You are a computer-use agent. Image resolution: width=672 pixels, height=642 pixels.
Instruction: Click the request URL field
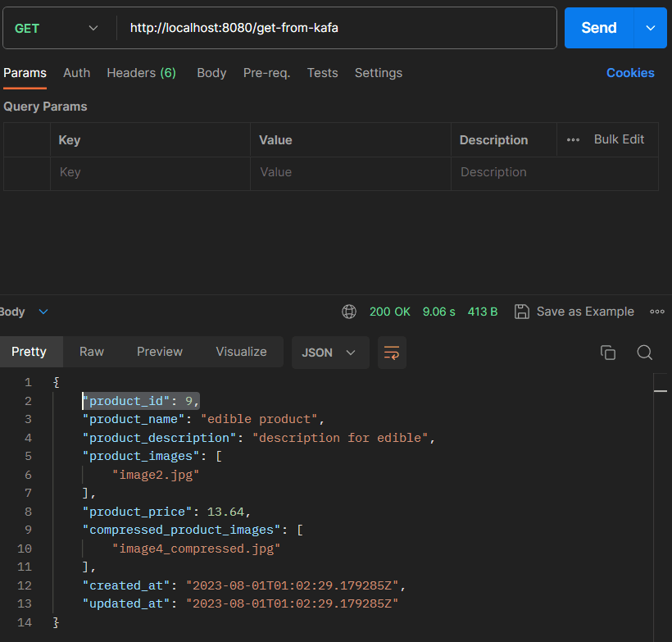[x=337, y=28]
